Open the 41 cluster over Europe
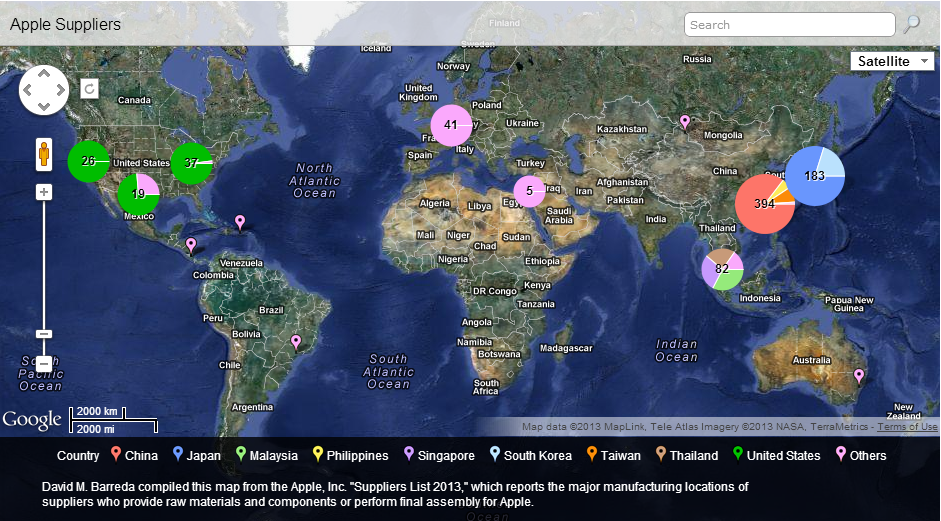This screenshot has height=521, width=941. click(451, 125)
